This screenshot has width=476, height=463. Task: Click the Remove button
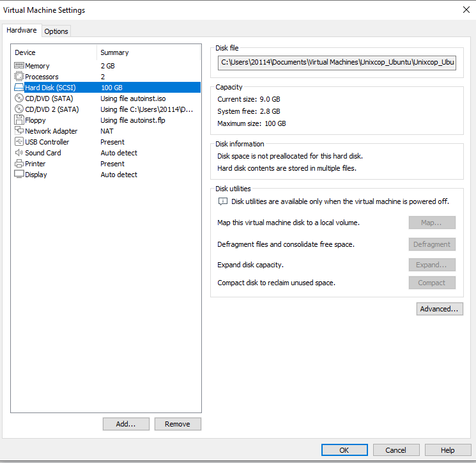(178, 424)
